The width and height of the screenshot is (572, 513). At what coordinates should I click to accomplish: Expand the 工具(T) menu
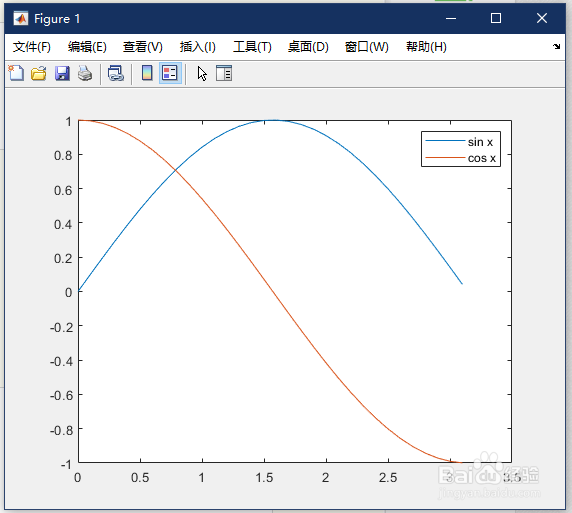[x=252, y=47]
